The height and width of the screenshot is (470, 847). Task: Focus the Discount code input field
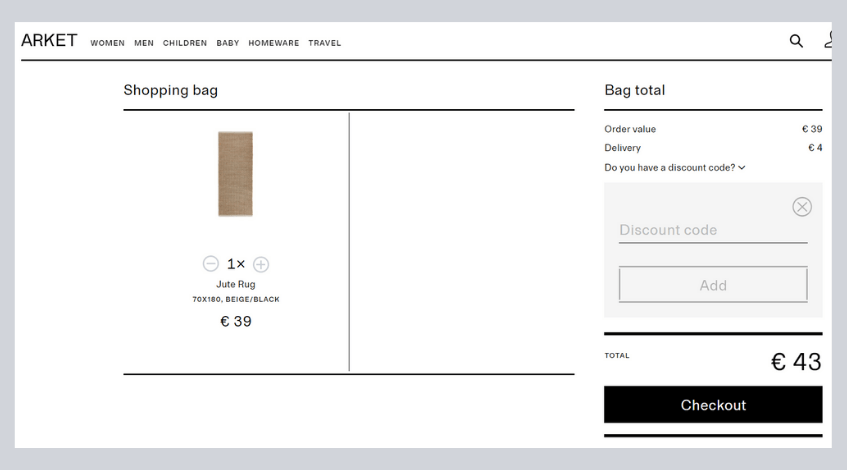click(x=712, y=230)
